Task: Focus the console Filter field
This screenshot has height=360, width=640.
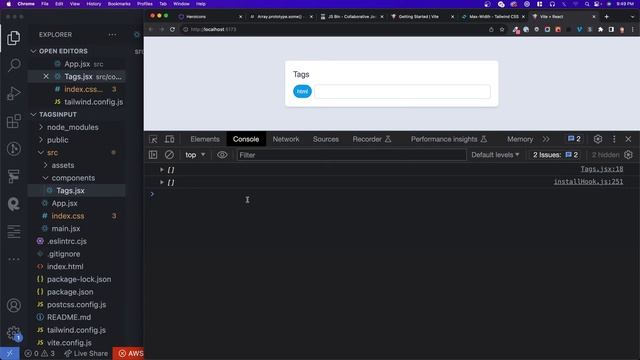Action: pyautogui.click(x=351, y=155)
